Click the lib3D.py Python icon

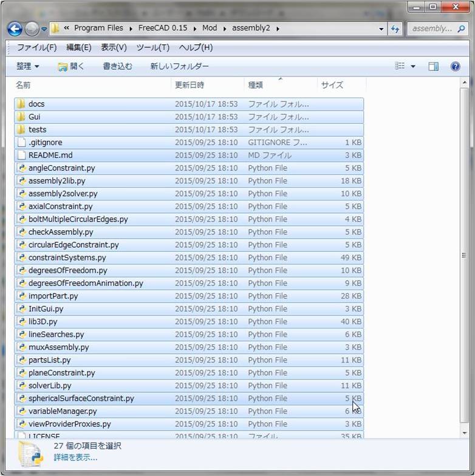[21, 322]
